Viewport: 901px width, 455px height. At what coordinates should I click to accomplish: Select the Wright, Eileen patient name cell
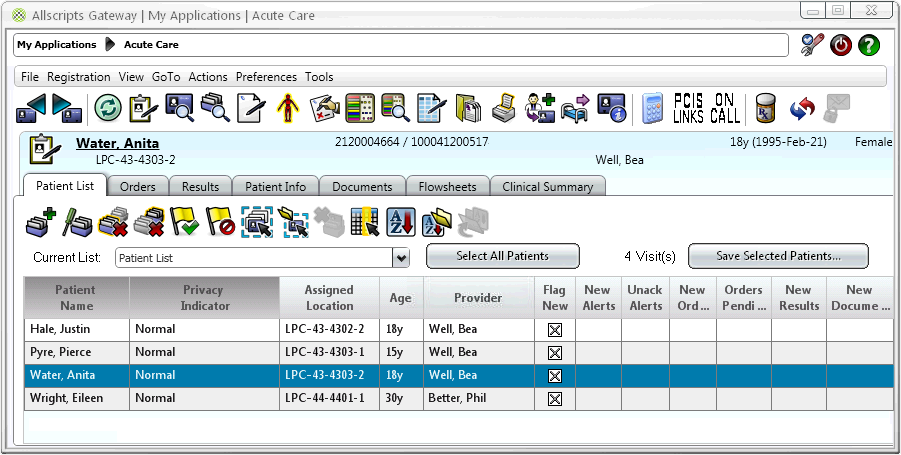[x=76, y=399]
